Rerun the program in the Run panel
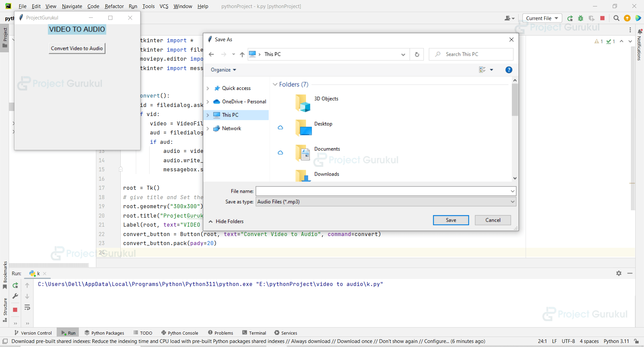Image resolution: width=644 pixels, height=347 pixels. click(x=15, y=285)
